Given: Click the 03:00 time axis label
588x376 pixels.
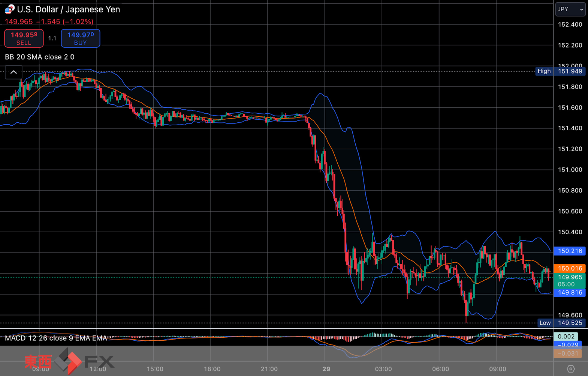Looking at the screenshot, I should pos(383,369).
